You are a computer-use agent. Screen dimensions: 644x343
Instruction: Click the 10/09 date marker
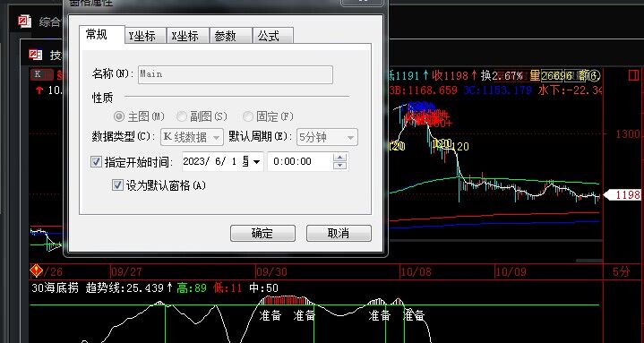click(511, 271)
